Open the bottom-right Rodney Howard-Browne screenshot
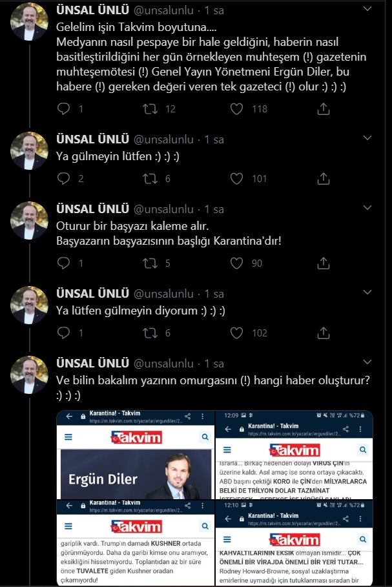The height and width of the screenshot is (587, 392). pyautogui.click(x=294, y=542)
